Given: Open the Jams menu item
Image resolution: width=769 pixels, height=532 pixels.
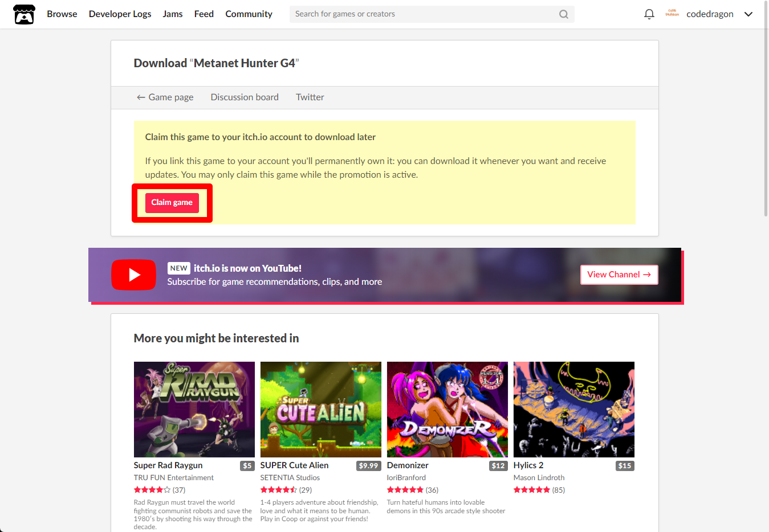Looking at the screenshot, I should coord(173,14).
